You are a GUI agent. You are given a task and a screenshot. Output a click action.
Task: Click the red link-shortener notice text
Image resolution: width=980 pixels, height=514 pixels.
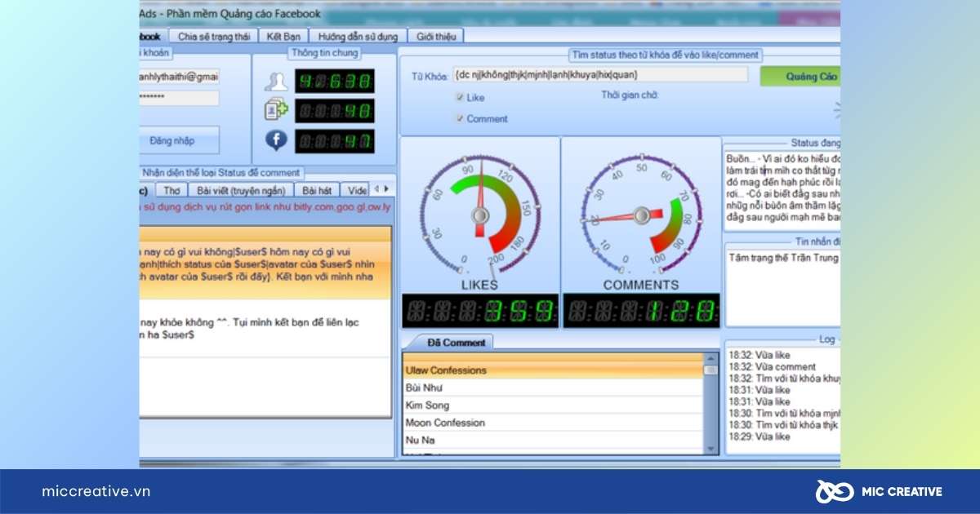[265, 208]
